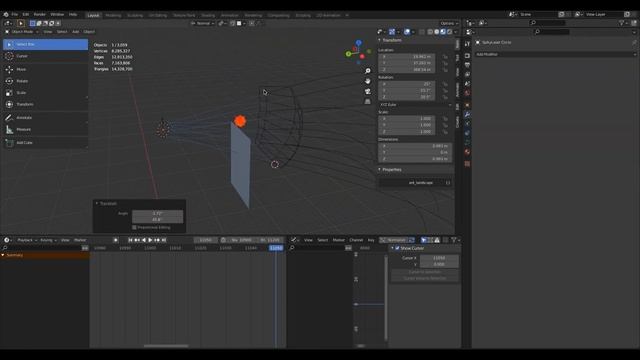Select the Transform tool
Screen dimensions: 640x360
45,104
